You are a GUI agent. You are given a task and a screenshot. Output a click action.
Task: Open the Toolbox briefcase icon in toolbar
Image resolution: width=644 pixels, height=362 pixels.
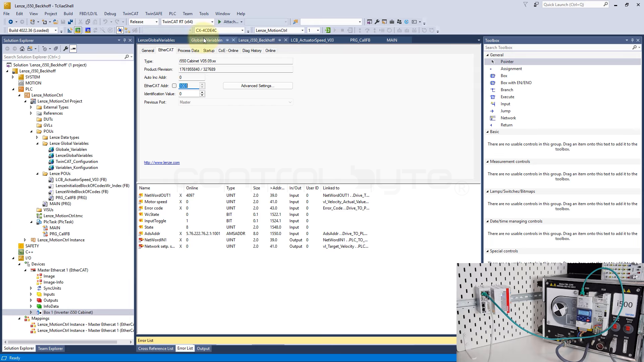392,22
